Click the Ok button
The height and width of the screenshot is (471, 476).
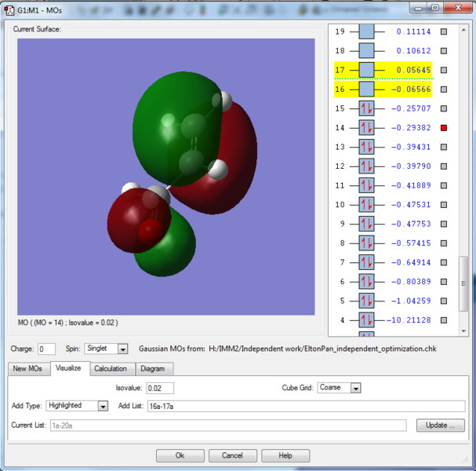coord(180,455)
